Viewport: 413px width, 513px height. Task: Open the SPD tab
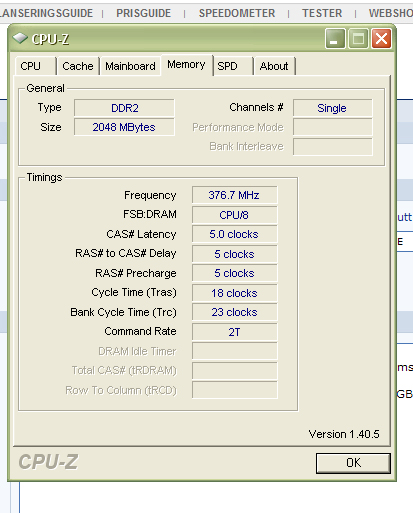tap(233, 66)
